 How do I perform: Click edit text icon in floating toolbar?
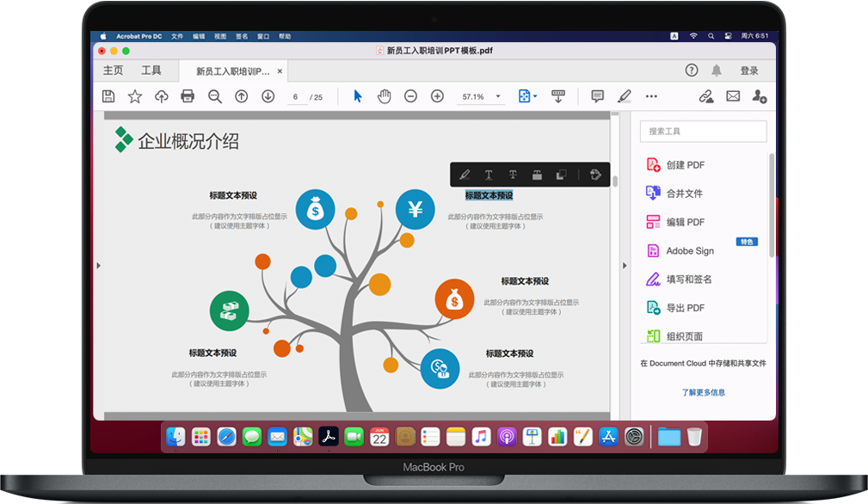[x=595, y=175]
